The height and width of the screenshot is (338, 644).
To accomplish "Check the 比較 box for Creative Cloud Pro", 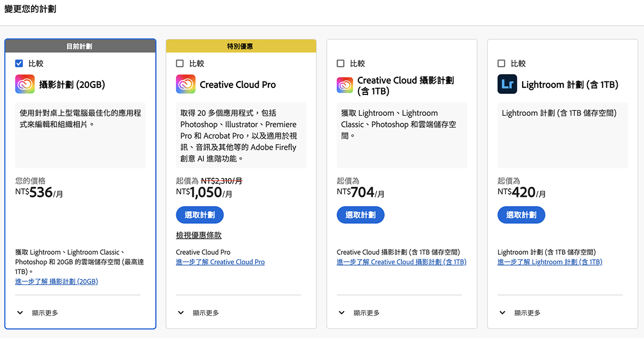I will 180,63.
